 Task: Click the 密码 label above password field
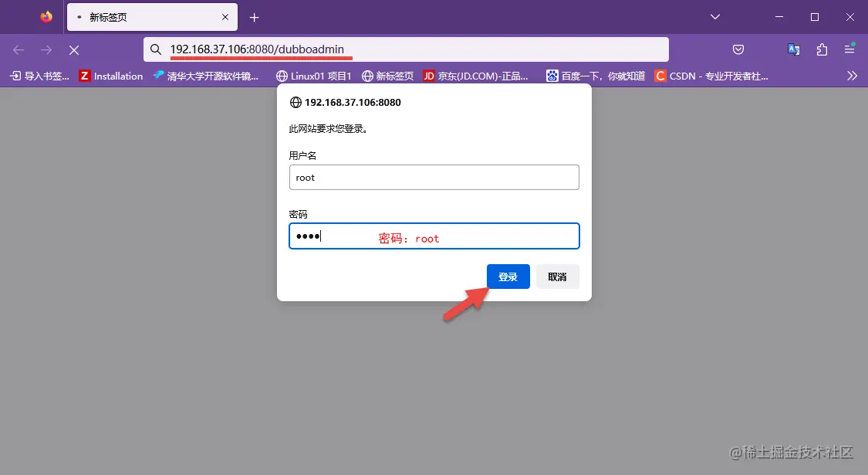(x=298, y=215)
